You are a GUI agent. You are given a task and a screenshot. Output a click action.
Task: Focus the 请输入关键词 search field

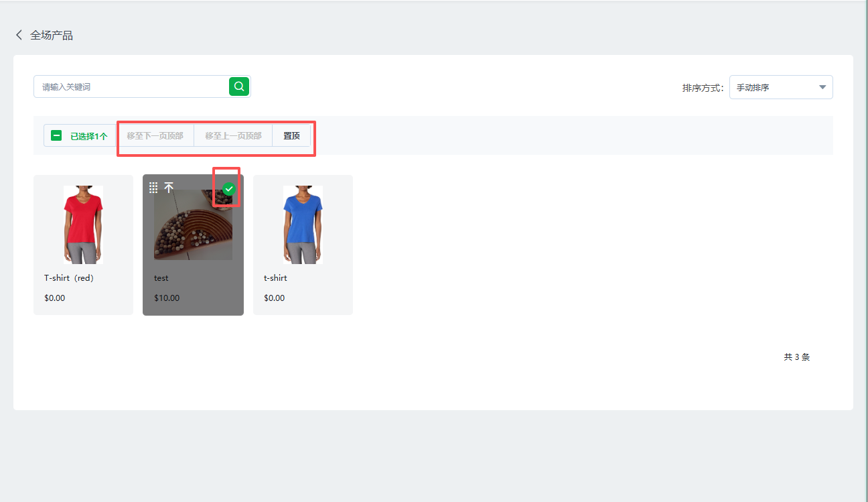tap(131, 87)
